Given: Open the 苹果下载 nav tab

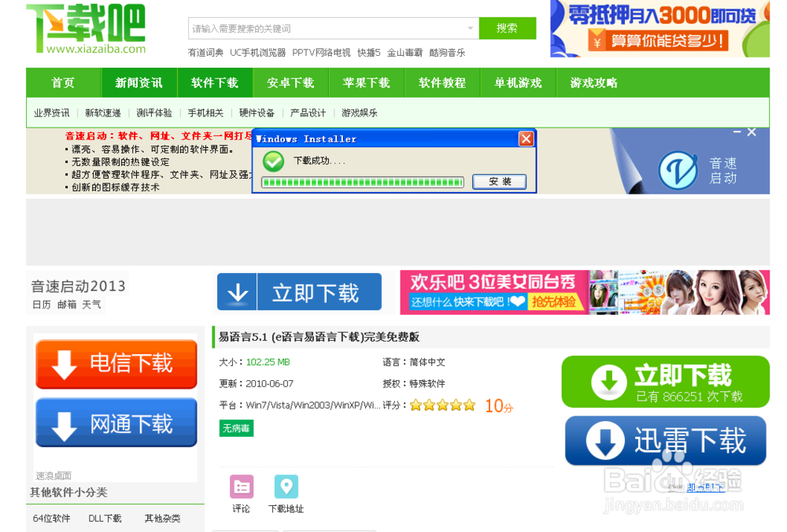Looking at the screenshot, I should click(x=367, y=83).
